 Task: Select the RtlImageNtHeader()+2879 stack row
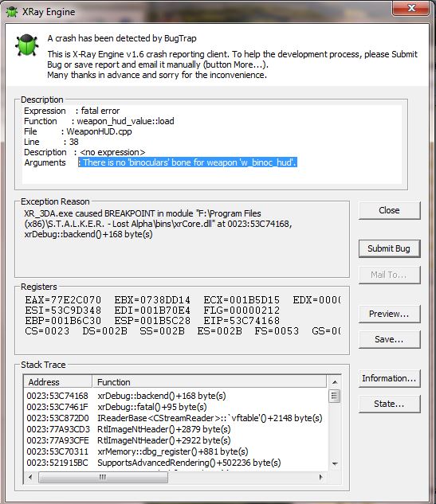(x=175, y=429)
